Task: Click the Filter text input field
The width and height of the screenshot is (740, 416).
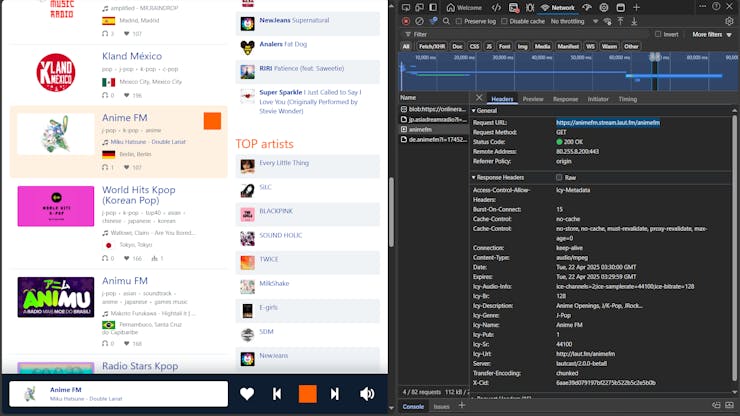Action: [529, 34]
